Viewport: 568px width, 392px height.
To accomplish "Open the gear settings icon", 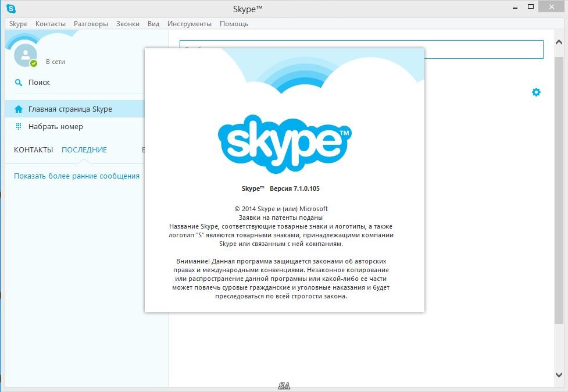I will [x=536, y=92].
